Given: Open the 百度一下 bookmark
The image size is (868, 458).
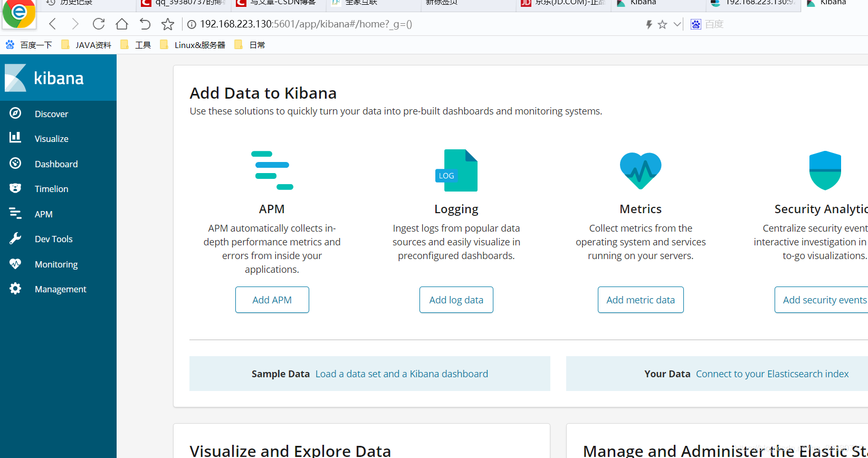Looking at the screenshot, I should pyautogui.click(x=29, y=45).
